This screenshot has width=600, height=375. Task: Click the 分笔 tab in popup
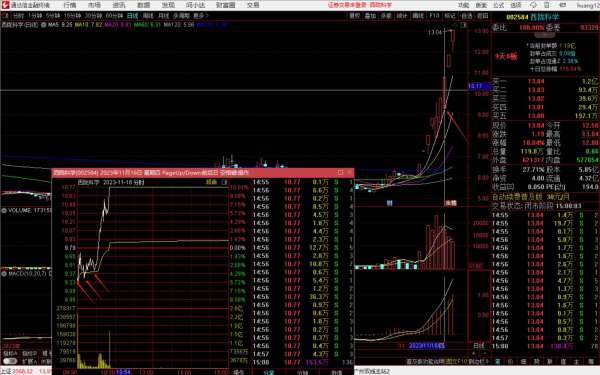click(269, 372)
